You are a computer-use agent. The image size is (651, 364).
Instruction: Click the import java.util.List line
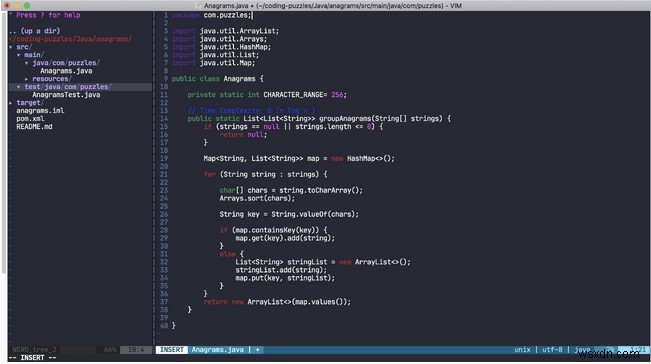pos(215,55)
